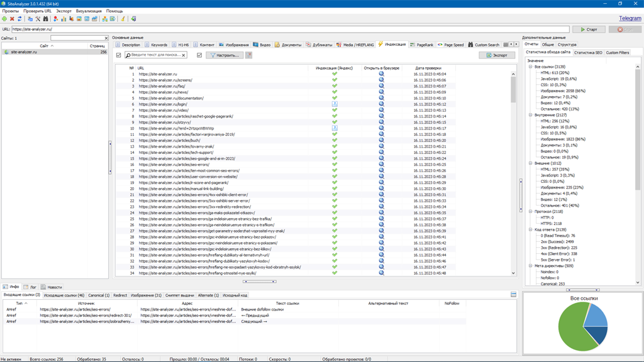Click the green checkmark for /otzyvy/ row

(x=335, y=123)
